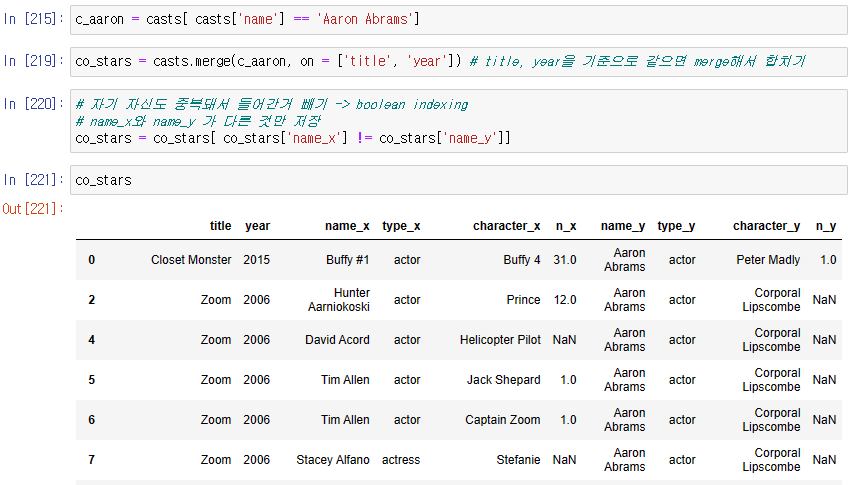The image size is (853, 485).
Task: Click the Buffy #1 name cell
Action: pos(348,260)
